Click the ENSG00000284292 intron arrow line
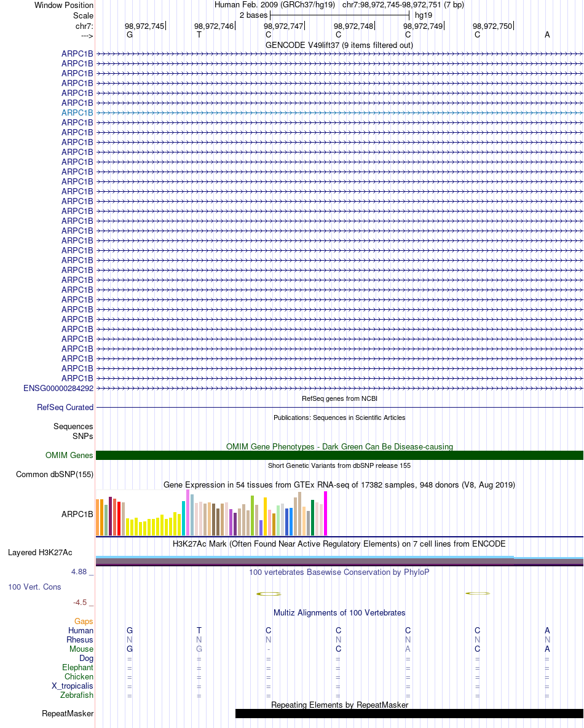This screenshot has height=728, width=584. (x=339, y=388)
